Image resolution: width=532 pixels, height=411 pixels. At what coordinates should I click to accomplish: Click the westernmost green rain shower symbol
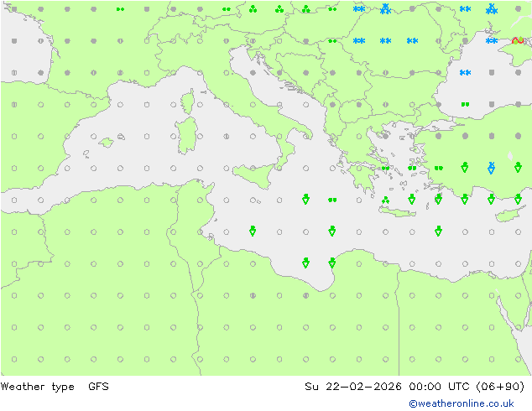click(x=253, y=231)
